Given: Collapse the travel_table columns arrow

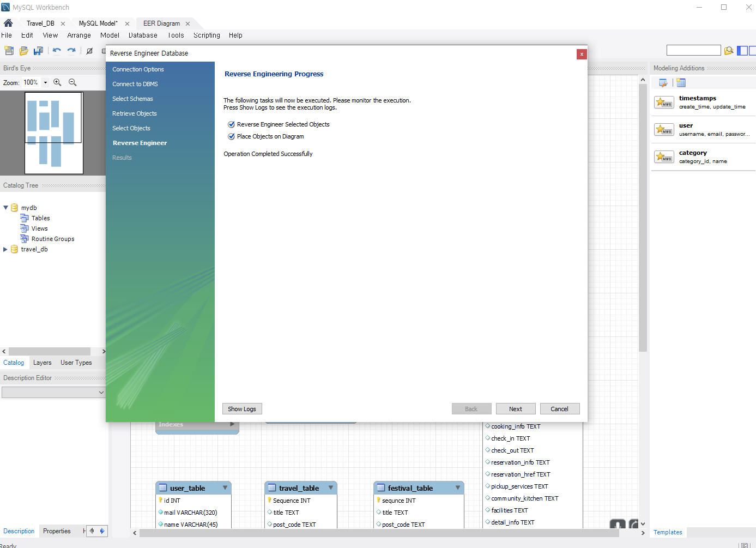Looking at the screenshot, I should click(x=331, y=487).
